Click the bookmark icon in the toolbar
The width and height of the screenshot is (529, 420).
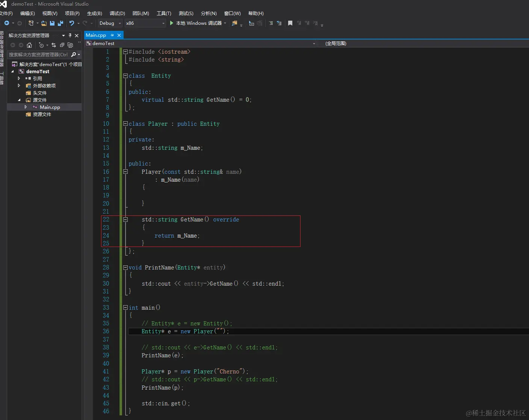pyautogui.click(x=290, y=23)
